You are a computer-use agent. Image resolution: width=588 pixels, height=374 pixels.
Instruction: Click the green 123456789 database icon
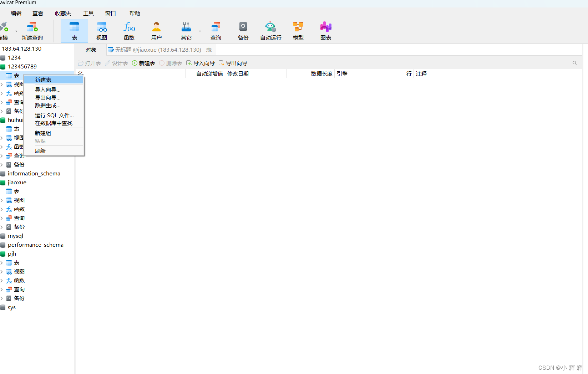click(x=3, y=67)
